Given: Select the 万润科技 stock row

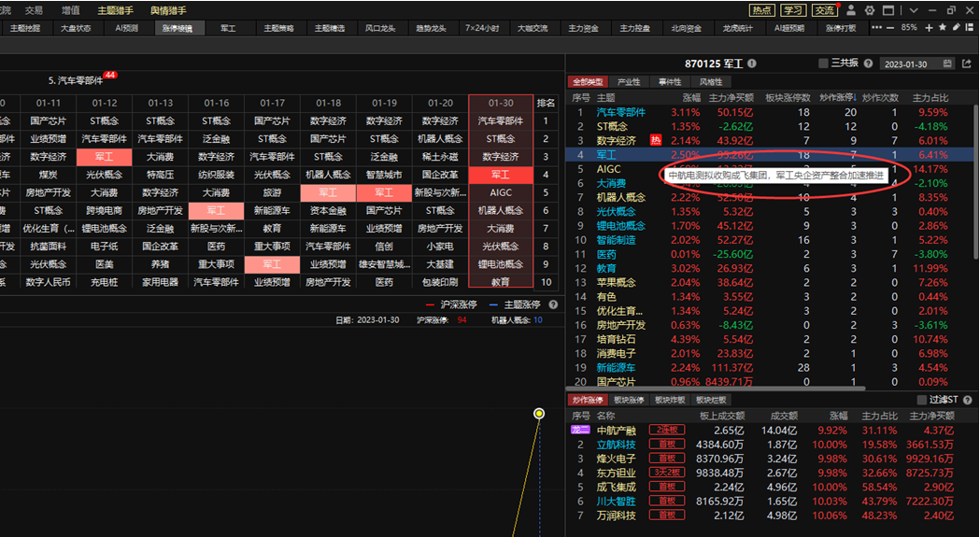Looking at the screenshot, I should (x=772, y=516).
